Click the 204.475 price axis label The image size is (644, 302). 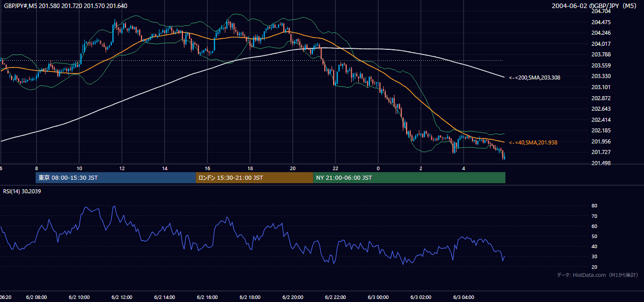click(x=601, y=22)
